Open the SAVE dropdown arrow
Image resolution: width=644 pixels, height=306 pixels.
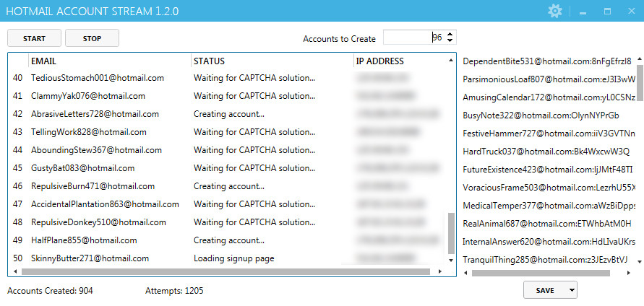[x=572, y=290]
